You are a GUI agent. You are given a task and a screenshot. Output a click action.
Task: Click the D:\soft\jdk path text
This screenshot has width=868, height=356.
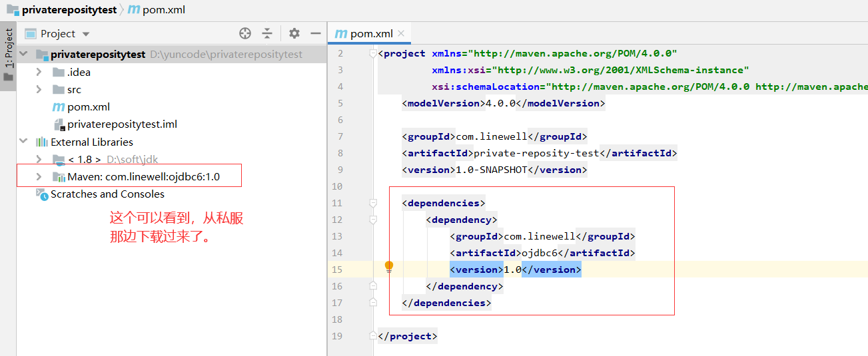pyautogui.click(x=133, y=159)
